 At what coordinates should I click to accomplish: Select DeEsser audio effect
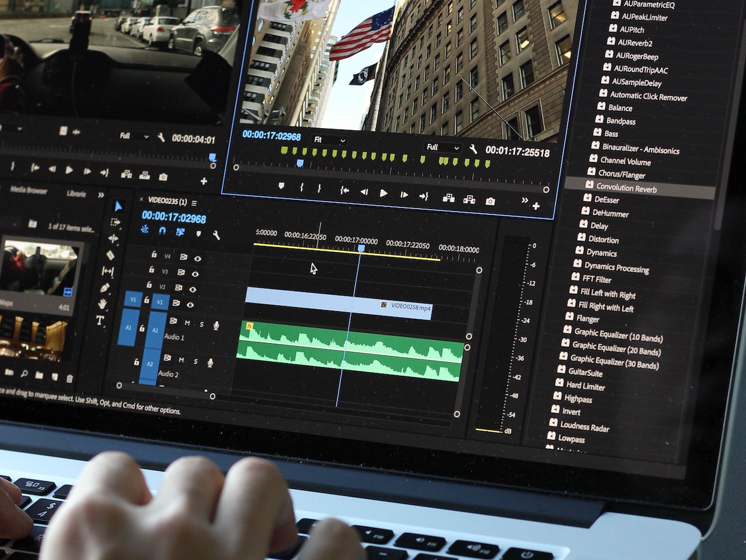[x=607, y=199]
